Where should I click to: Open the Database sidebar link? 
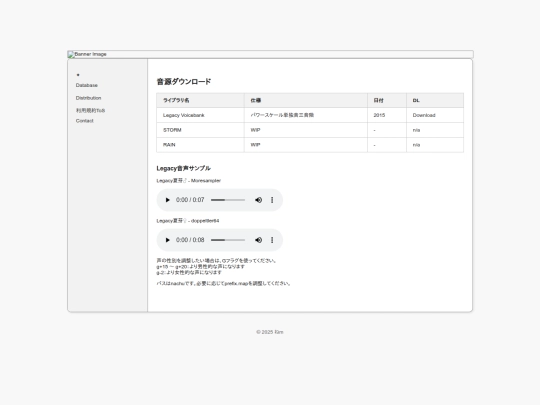pyautogui.click(x=87, y=85)
